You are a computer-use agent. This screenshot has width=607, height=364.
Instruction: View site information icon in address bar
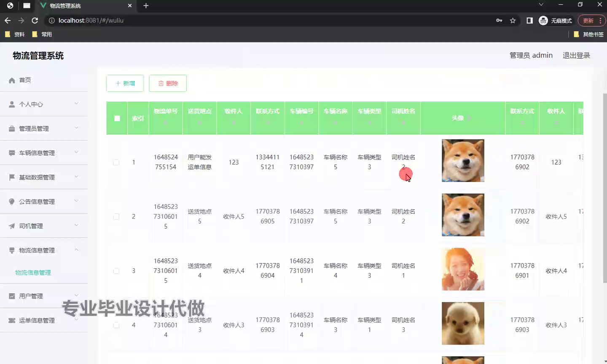(52, 20)
